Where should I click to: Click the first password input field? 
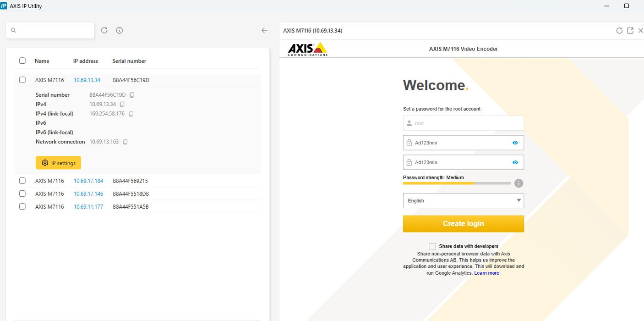(464, 143)
